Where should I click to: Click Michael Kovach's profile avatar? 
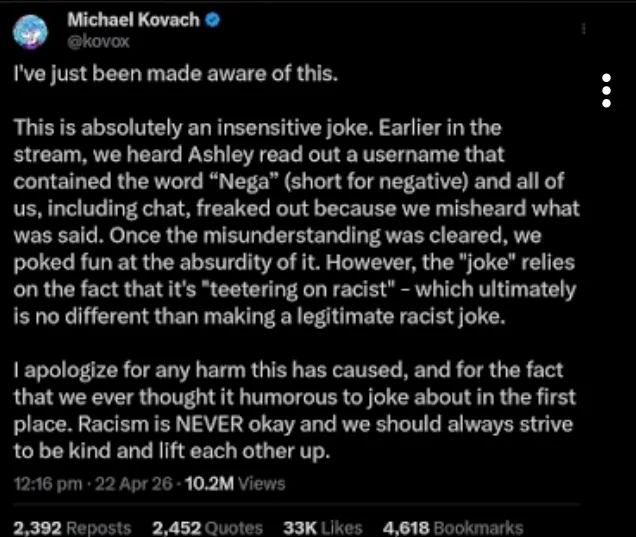[x=33, y=32]
